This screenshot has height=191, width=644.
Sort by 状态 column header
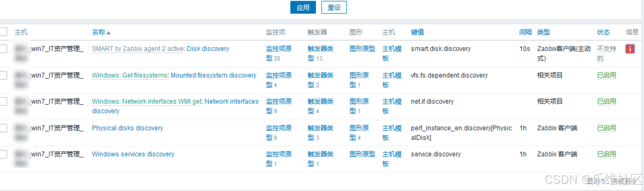pos(603,32)
